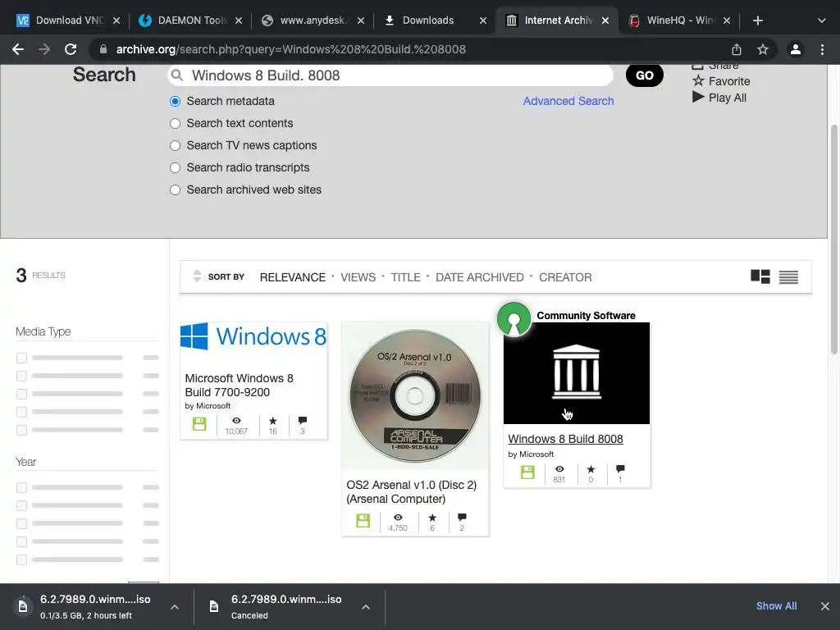Image resolution: width=840 pixels, height=630 pixels.
Task: Open Chrome three-dot menu
Action: click(822, 49)
